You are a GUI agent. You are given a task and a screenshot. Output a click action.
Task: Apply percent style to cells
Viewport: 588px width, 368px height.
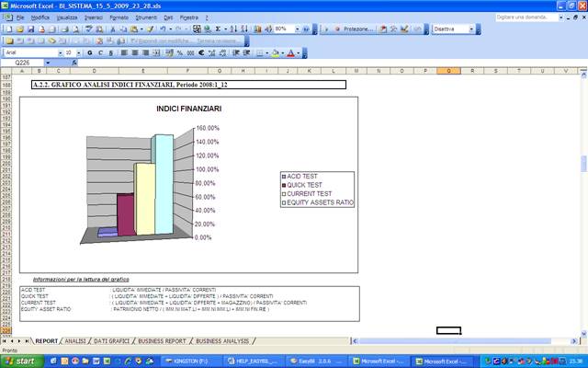(180, 53)
